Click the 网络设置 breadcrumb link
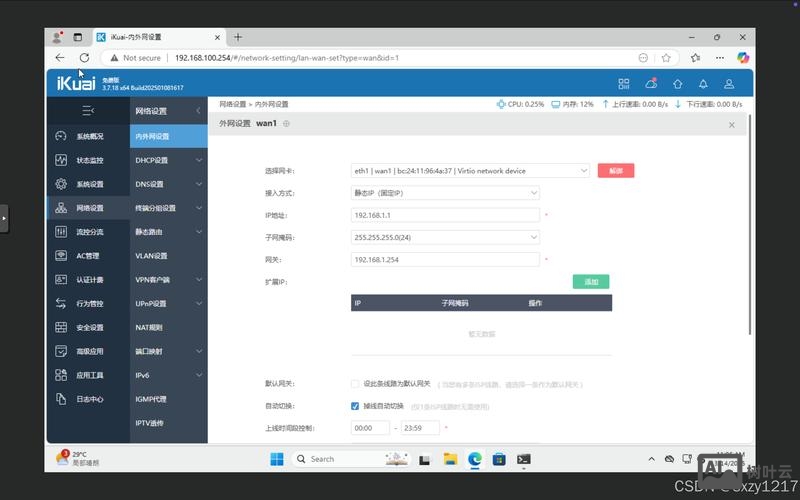The height and width of the screenshot is (500, 800). (233, 104)
